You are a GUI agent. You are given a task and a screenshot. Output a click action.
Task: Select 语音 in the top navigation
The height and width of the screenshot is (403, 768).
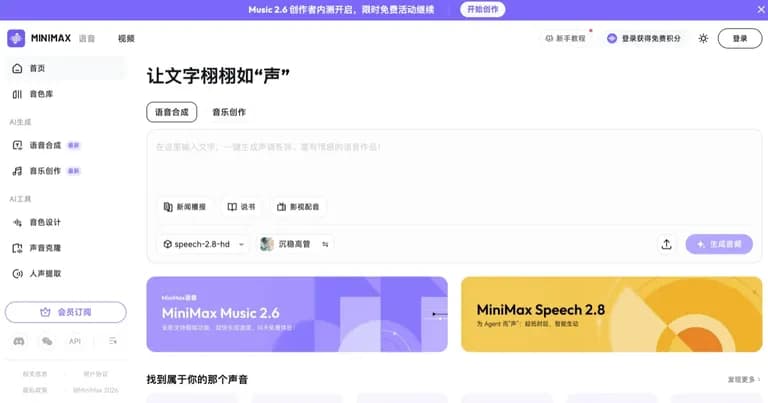(87, 38)
